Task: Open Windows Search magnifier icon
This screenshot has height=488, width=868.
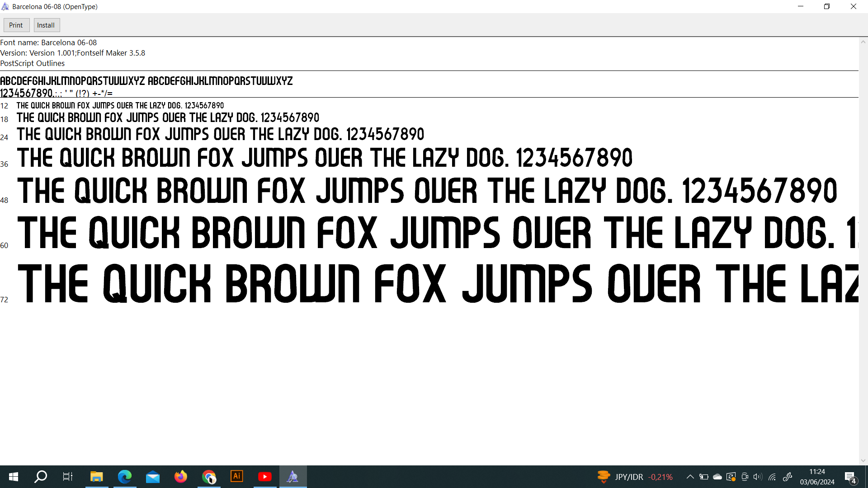Action: (x=41, y=476)
